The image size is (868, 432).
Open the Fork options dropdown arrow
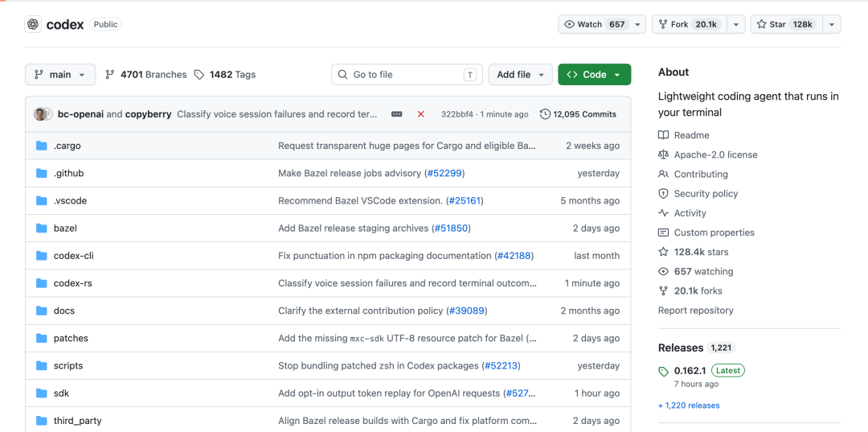point(736,24)
